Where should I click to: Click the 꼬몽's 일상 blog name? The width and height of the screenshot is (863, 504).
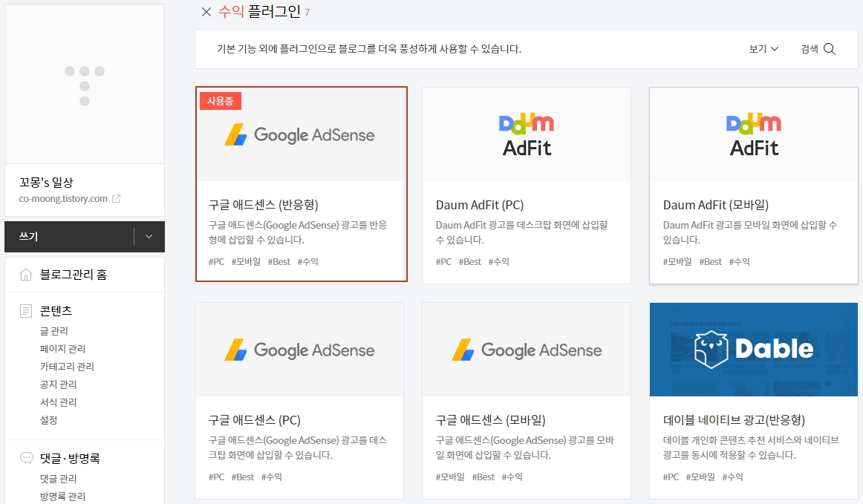(x=46, y=182)
